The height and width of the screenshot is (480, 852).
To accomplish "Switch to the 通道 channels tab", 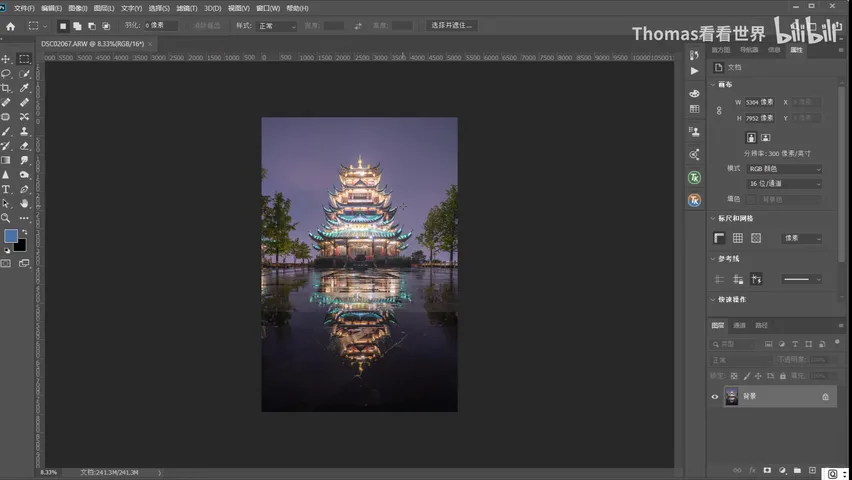I will coord(740,325).
